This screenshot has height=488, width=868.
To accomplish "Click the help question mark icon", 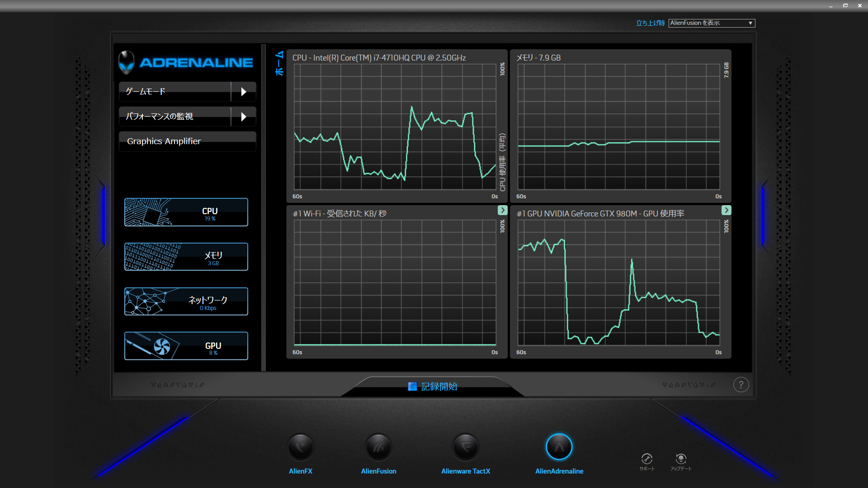I will (741, 385).
